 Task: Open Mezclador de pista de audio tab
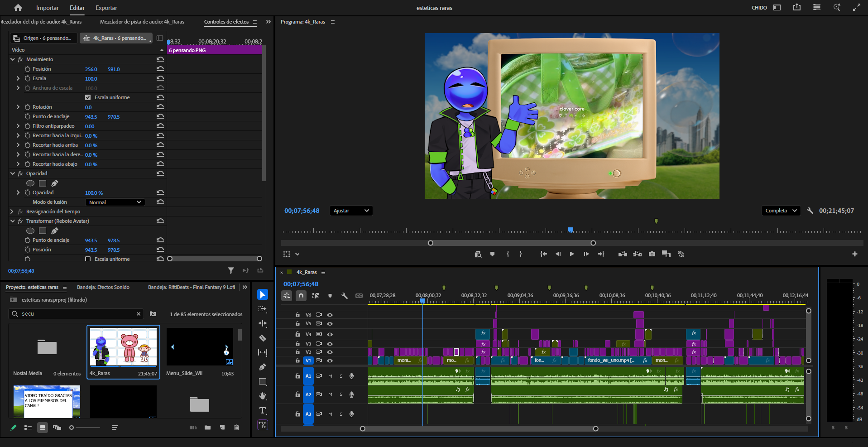[x=142, y=22]
